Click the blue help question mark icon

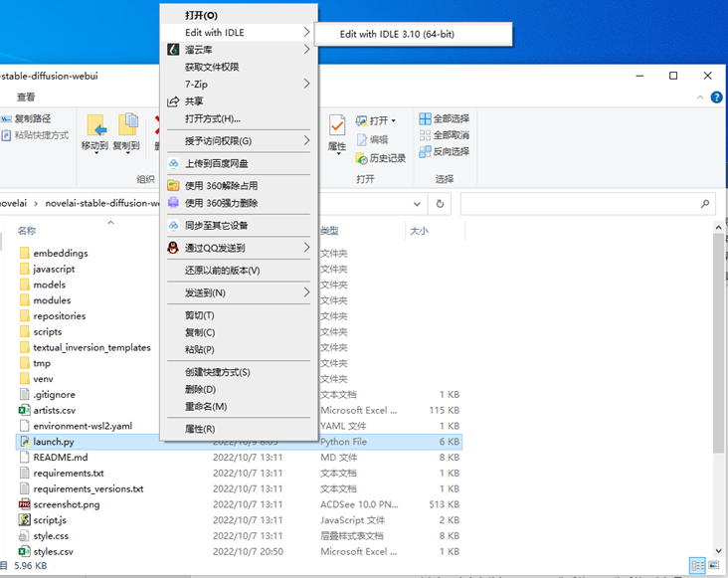716,97
